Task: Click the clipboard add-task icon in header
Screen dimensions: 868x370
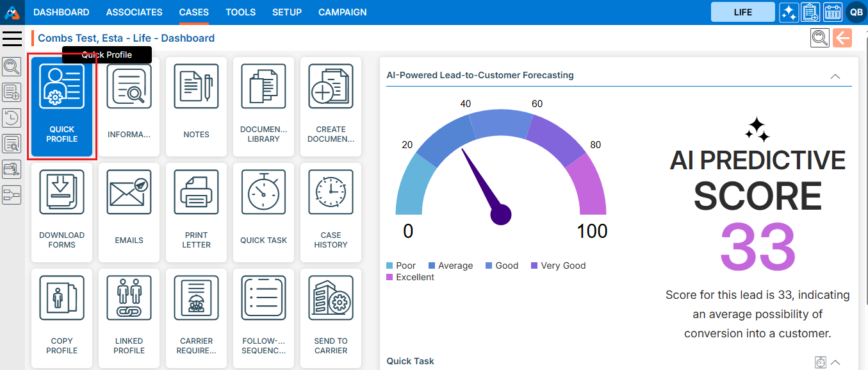Action: [x=810, y=12]
